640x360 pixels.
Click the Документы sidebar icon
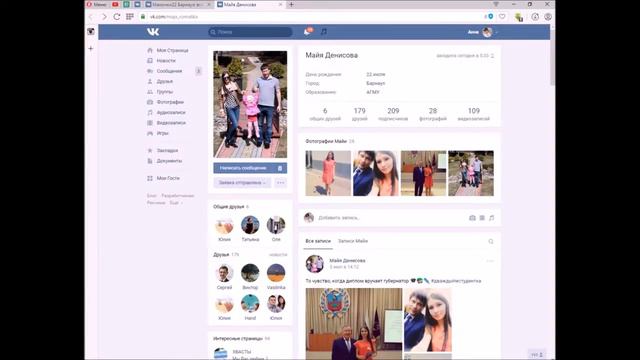point(150,161)
